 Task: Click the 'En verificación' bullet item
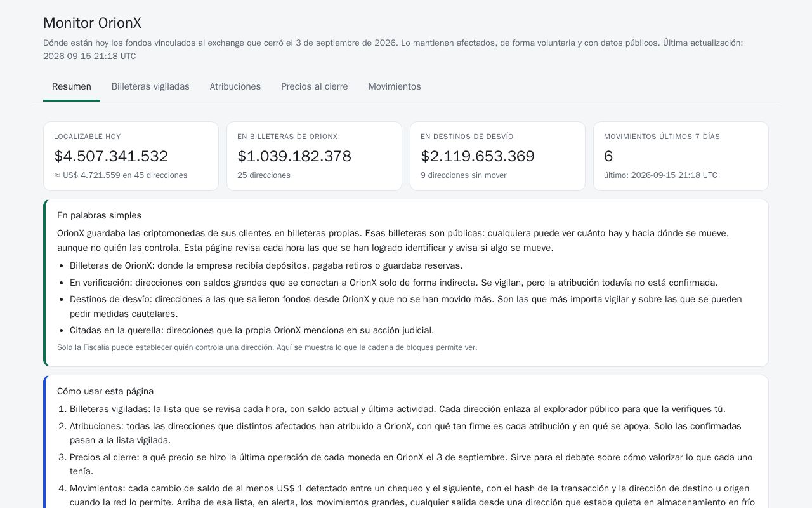394,283
